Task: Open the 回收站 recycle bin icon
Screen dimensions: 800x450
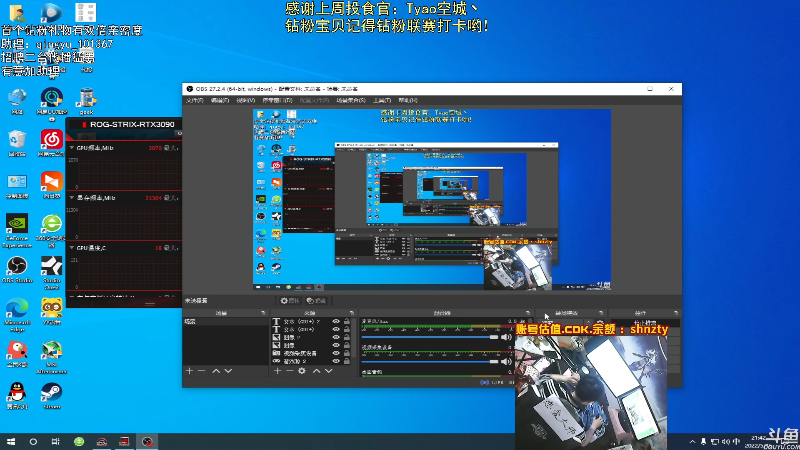Action: point(17,143)
